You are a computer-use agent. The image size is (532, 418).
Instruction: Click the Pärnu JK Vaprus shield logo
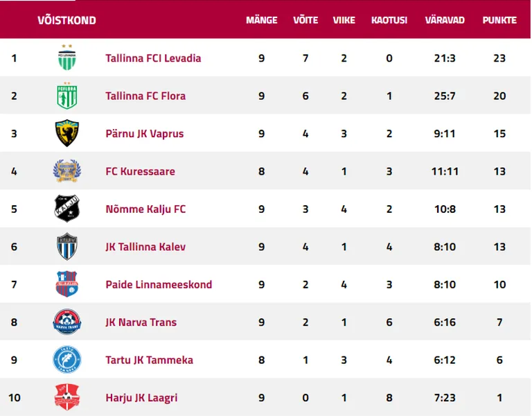(66, 133)
